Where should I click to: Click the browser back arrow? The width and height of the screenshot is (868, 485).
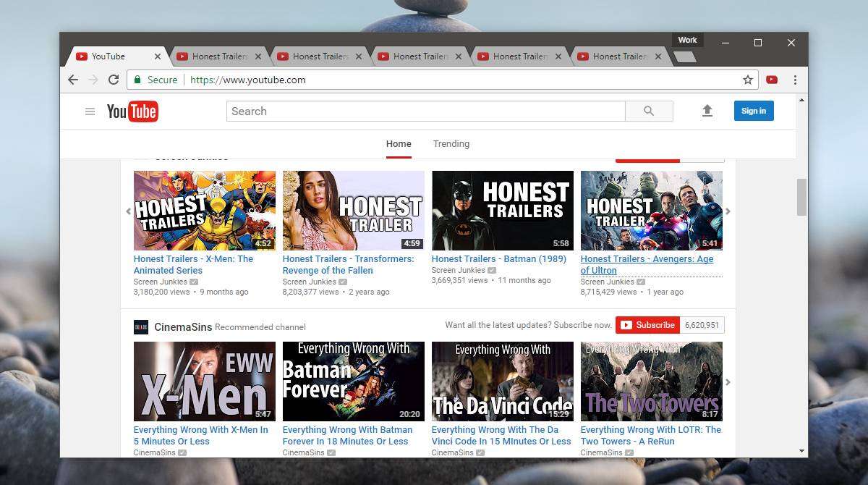pyautogui.click(x=72, y=80)
